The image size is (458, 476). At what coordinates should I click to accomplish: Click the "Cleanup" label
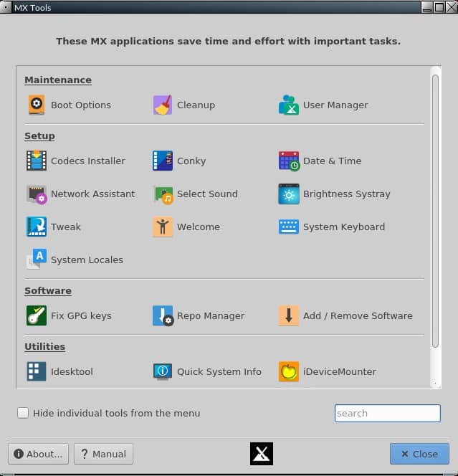pos(196,105)
